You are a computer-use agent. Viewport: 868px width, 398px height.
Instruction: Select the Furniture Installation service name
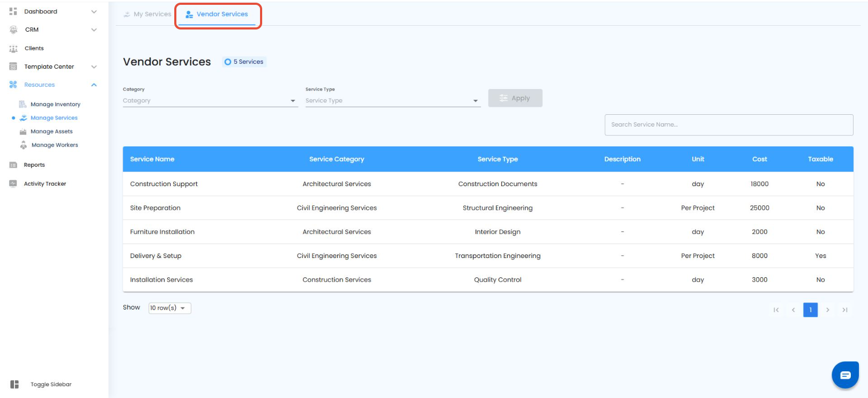pos(162,232)
